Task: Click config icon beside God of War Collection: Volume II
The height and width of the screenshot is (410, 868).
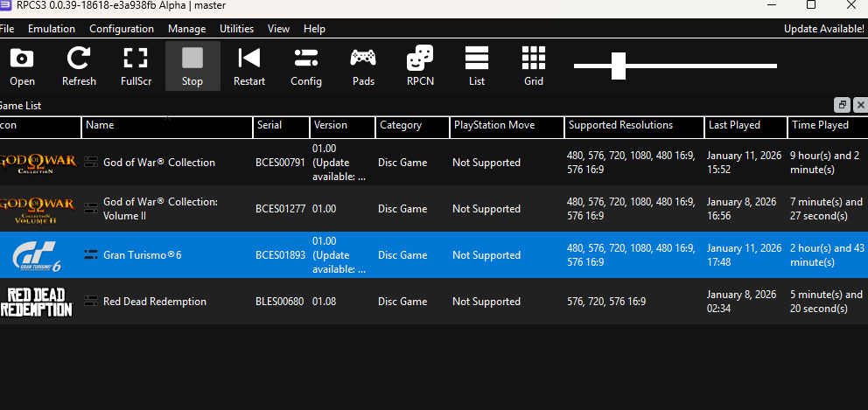Action: [x=91, y=209]
